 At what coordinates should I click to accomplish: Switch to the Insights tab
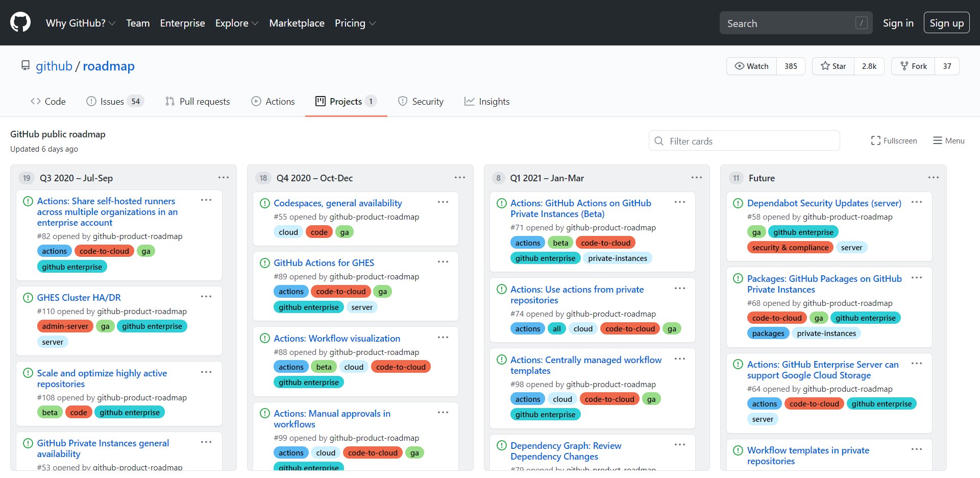487,101
